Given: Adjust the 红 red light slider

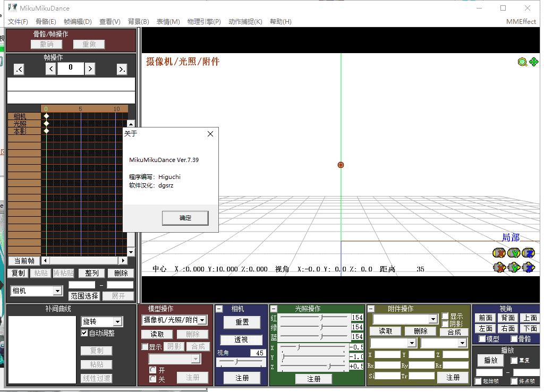Looking at the screenshot, I should 321,318.
